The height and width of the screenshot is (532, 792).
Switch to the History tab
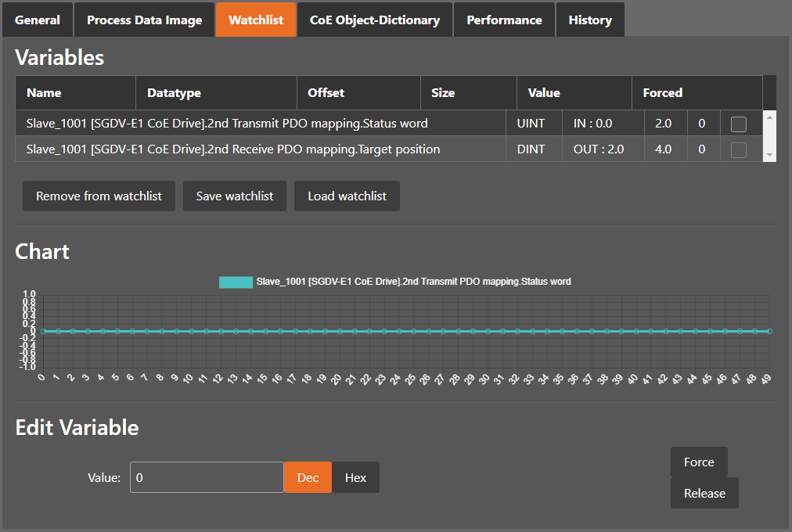590,20
